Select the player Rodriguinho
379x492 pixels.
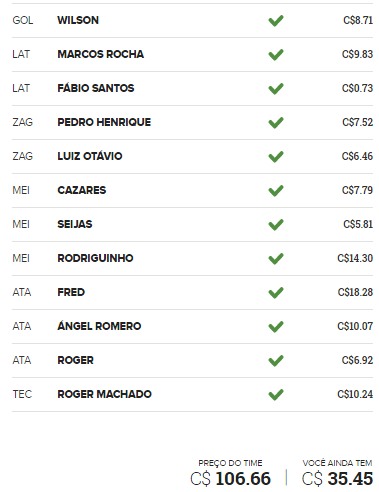coord(95,258)
